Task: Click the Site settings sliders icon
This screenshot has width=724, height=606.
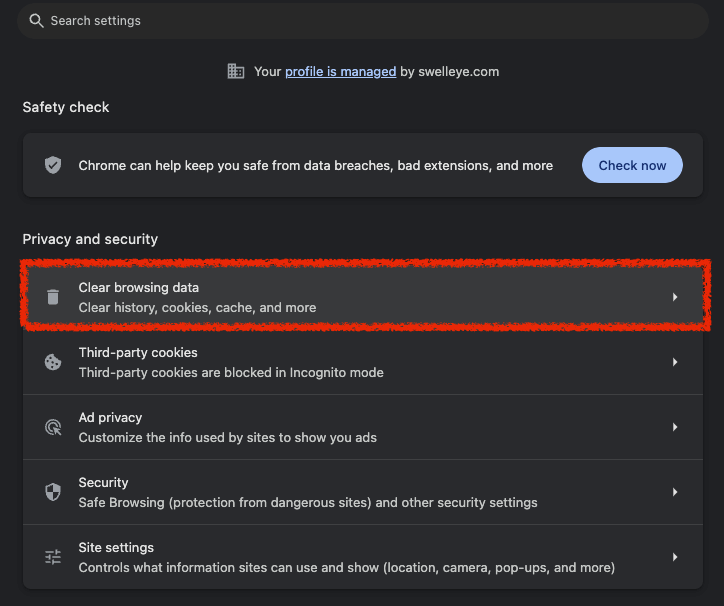Action: point(53,557)
